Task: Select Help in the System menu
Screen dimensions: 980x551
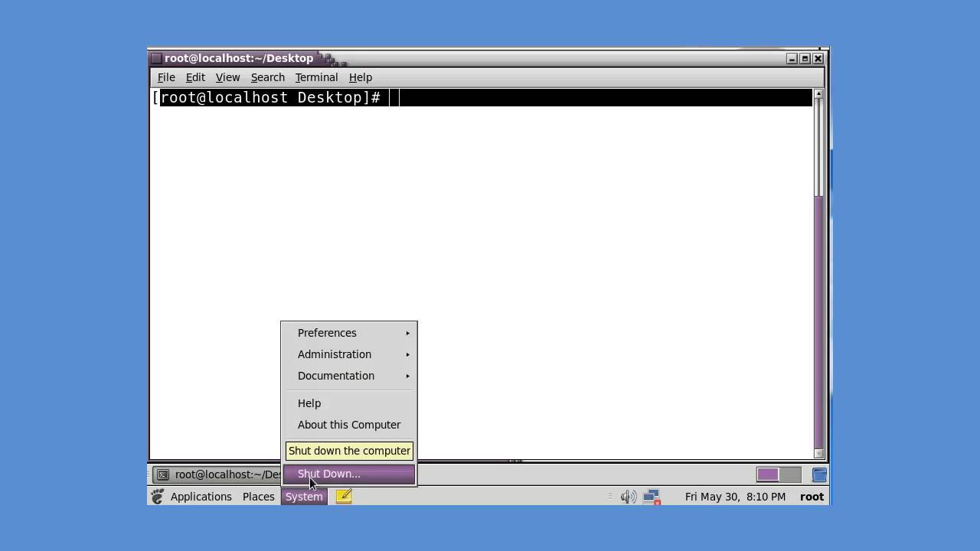Action: click(349, 403)
